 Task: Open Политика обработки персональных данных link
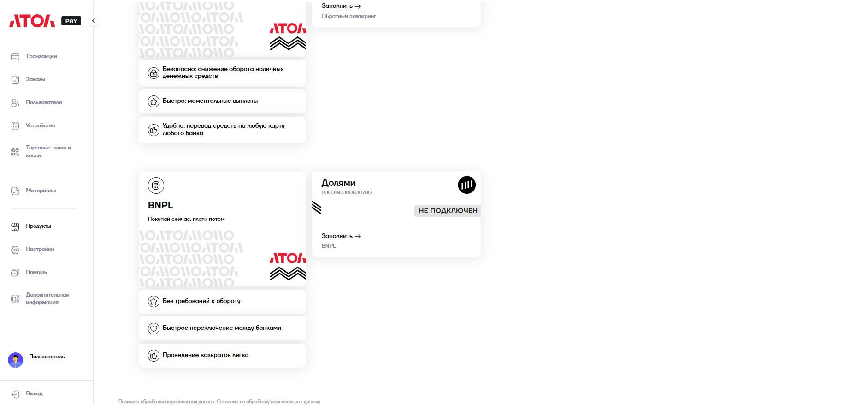(166, 402)
